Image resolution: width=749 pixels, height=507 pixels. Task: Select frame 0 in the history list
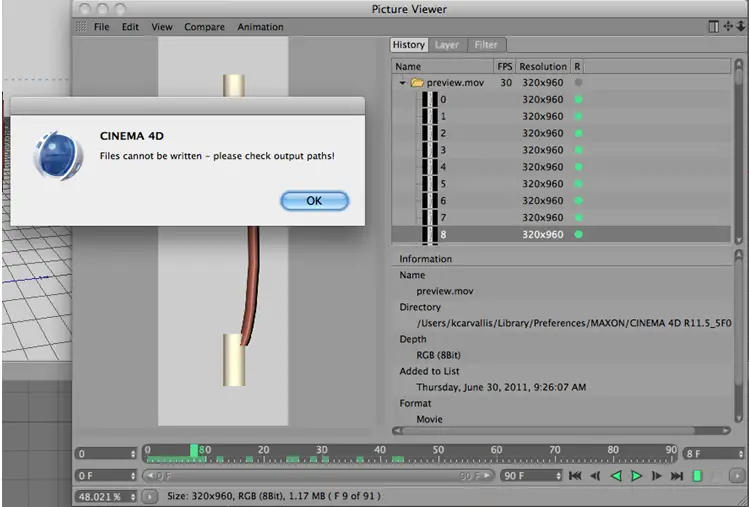[x=561, y=99]
